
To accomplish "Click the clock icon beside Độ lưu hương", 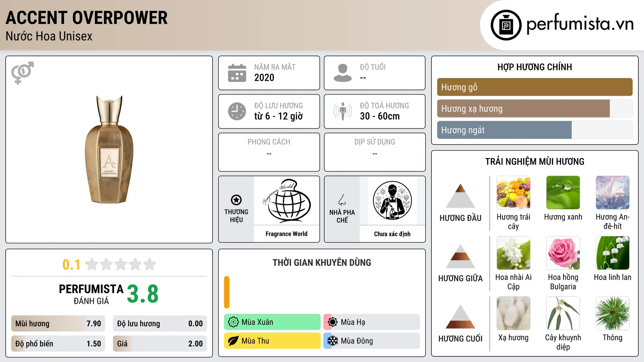I will pos(237,111).
